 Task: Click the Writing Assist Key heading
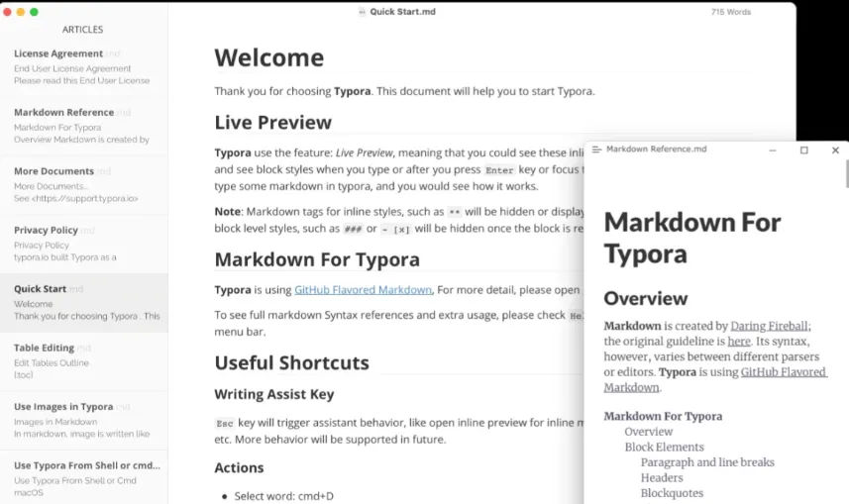pos(274,394)
